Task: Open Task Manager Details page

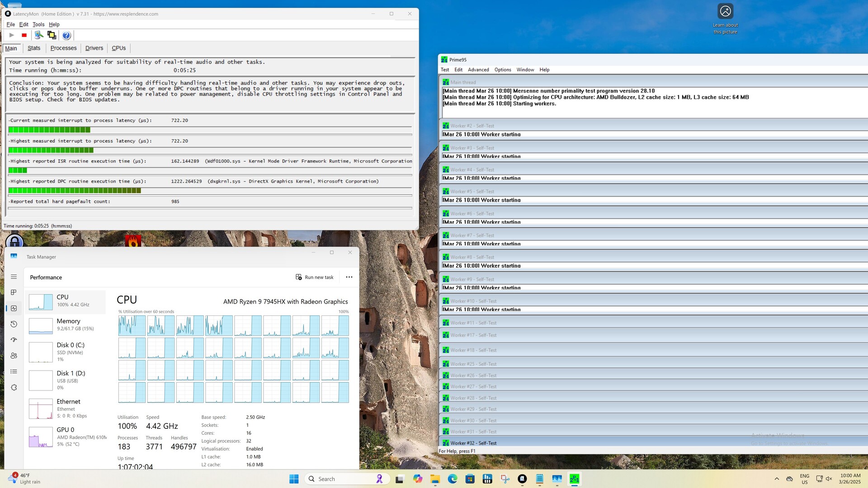Action: 14,371
